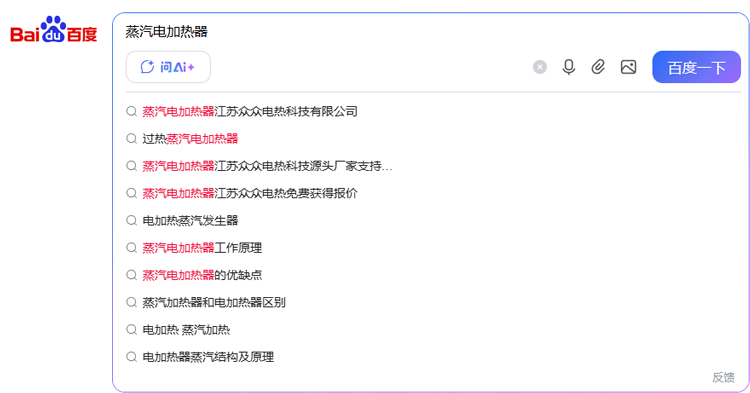
Task: Click the magnifier icon beside 蒸汽加热器和电加热器区别
Action: point(132,302)
